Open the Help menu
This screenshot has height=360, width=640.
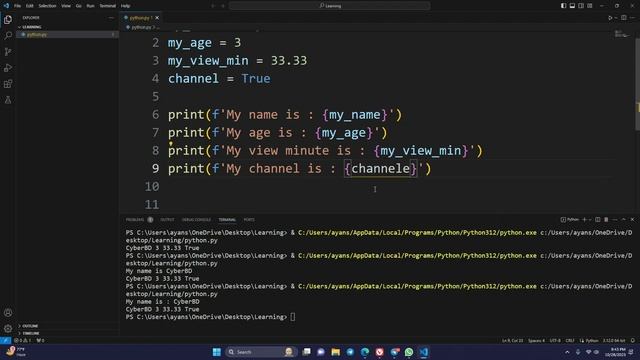[125, 6]
